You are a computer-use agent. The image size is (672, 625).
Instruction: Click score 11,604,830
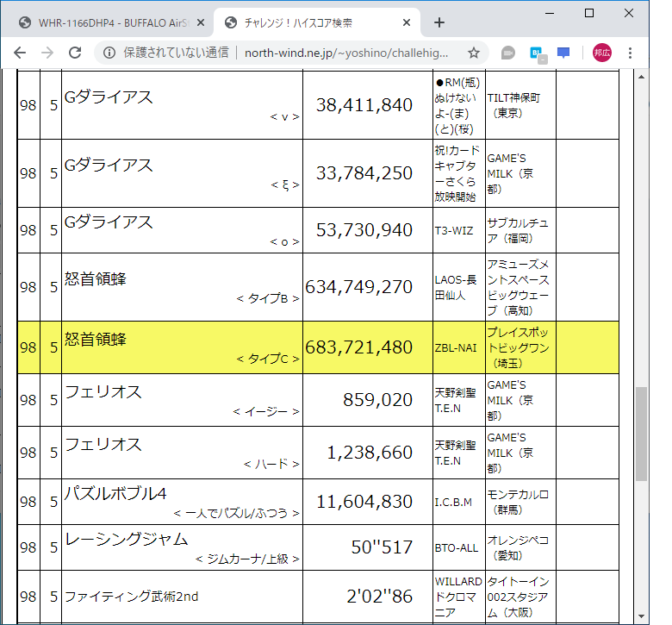(364, 502)
